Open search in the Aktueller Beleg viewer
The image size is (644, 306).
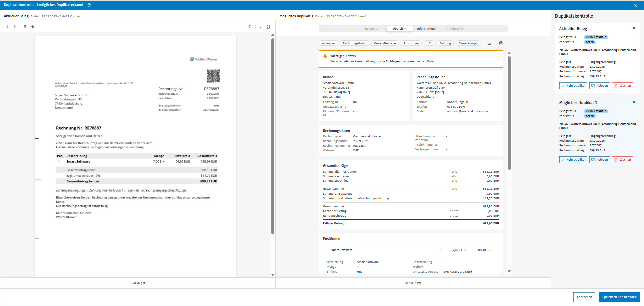click(x=250, y=27)
